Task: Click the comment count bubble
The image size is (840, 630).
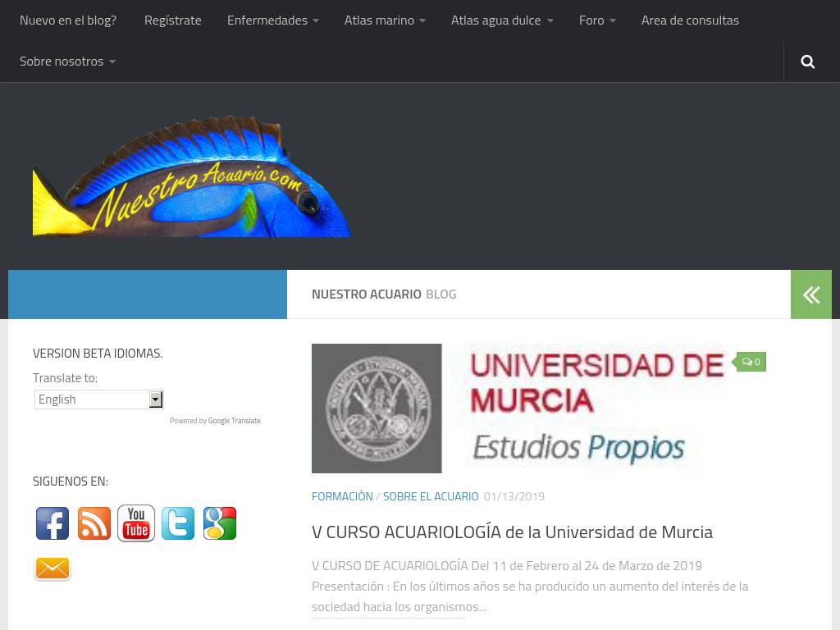Action: click(x=751, y=362)
